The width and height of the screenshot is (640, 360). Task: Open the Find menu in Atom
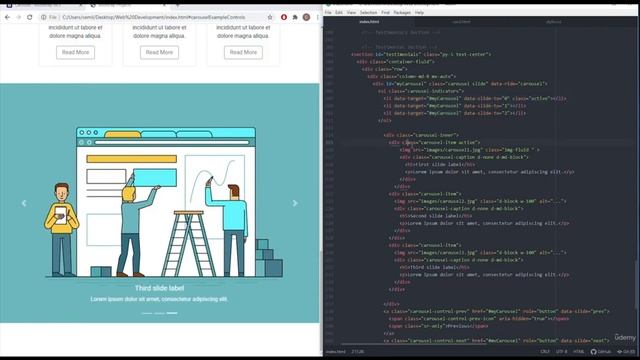[385, 13]
